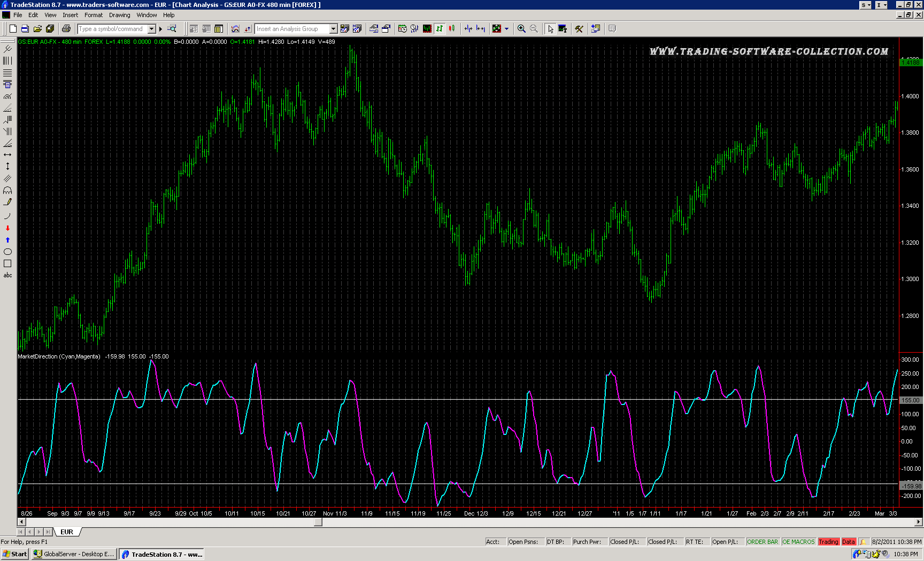924x561 pixels.
Task: Switch to GlobalServer taskbar button
Action: pyautogui.click(x=74, y=554)
